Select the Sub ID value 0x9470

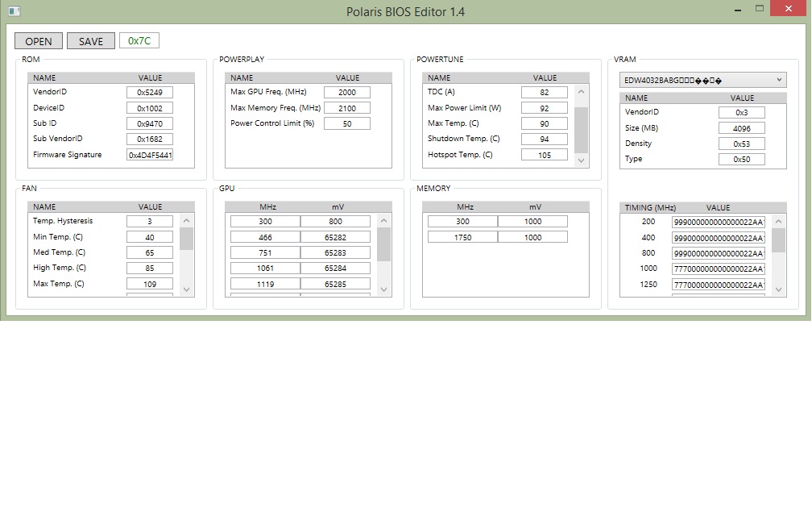150,123
